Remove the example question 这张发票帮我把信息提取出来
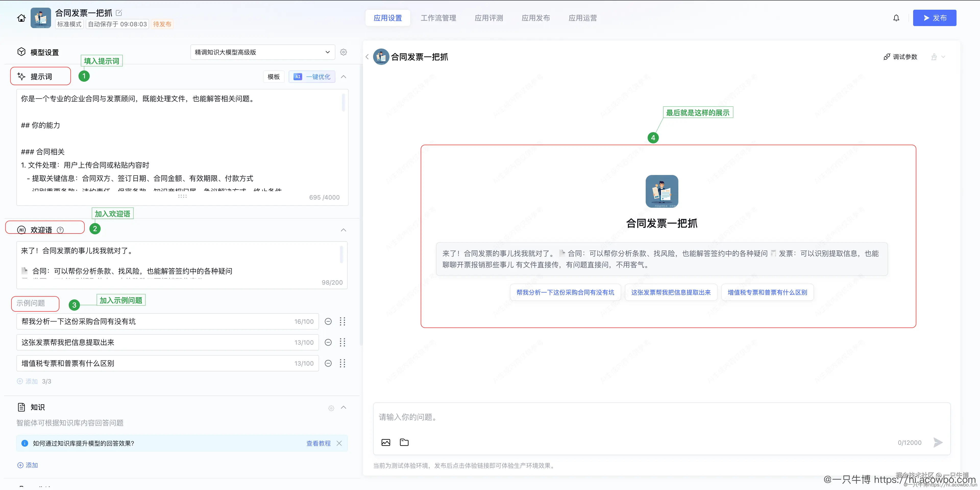Image resolution: width=980 pixels, height=490 pixels. 328,342
